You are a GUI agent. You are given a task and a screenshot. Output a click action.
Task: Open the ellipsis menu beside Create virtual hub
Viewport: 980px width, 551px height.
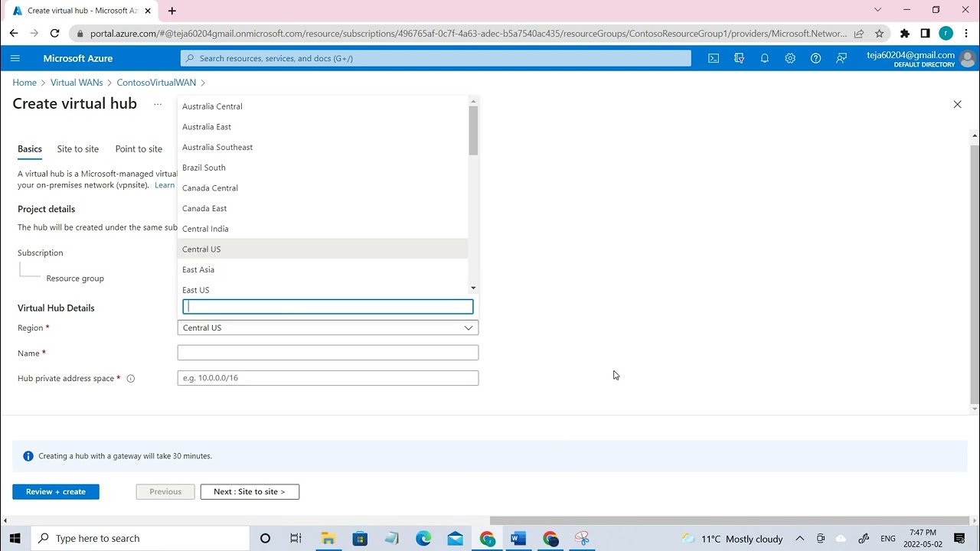pos(158,104)
